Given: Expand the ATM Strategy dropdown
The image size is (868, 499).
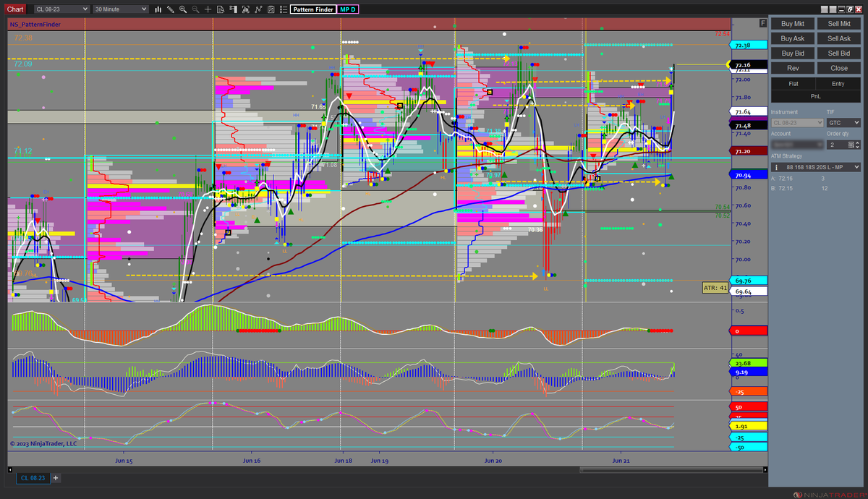Looking at the screenshot, I should tap(816, 167).
